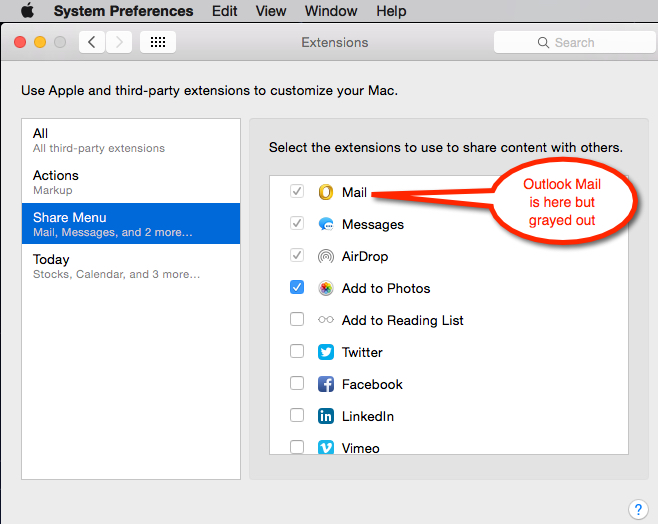Click the Vimeo icon
Image resolution: width=658 pixels, height=524 pixels.
pyautogui.click(x=326, y=447)
